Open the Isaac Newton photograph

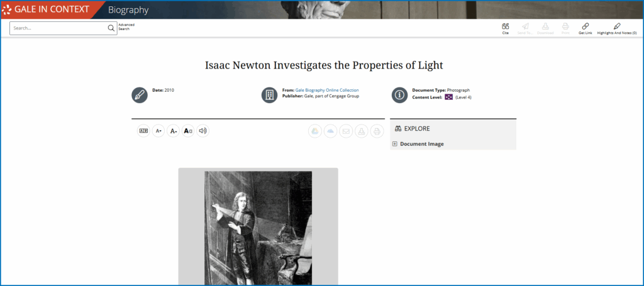(258, 228)
